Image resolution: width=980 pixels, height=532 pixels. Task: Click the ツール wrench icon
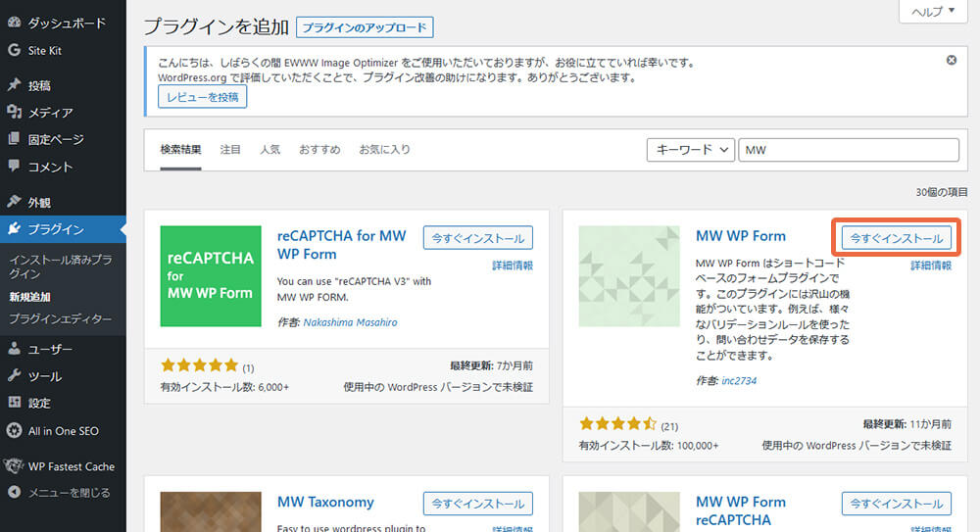[x=14, y=375]
